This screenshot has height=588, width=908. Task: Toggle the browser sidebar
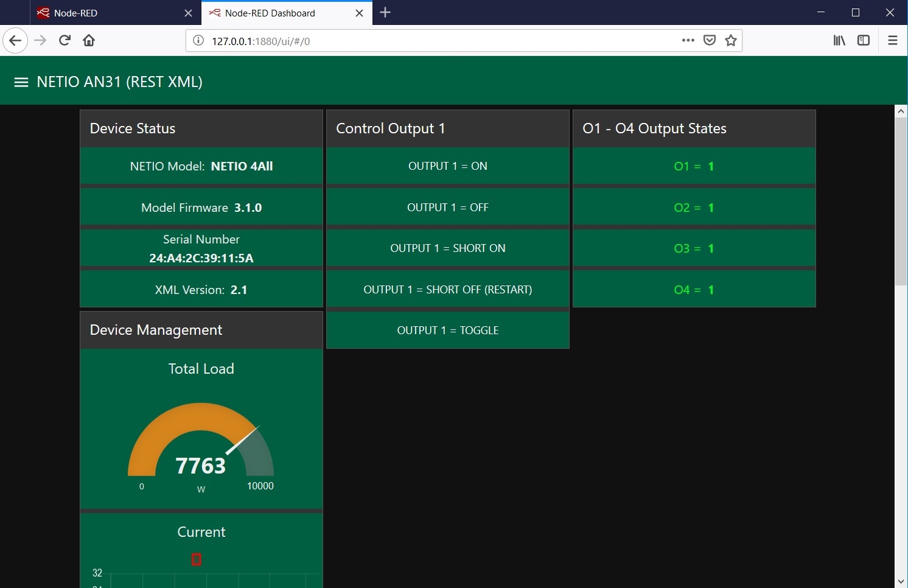pyautogui.click(x=864, y=41)
